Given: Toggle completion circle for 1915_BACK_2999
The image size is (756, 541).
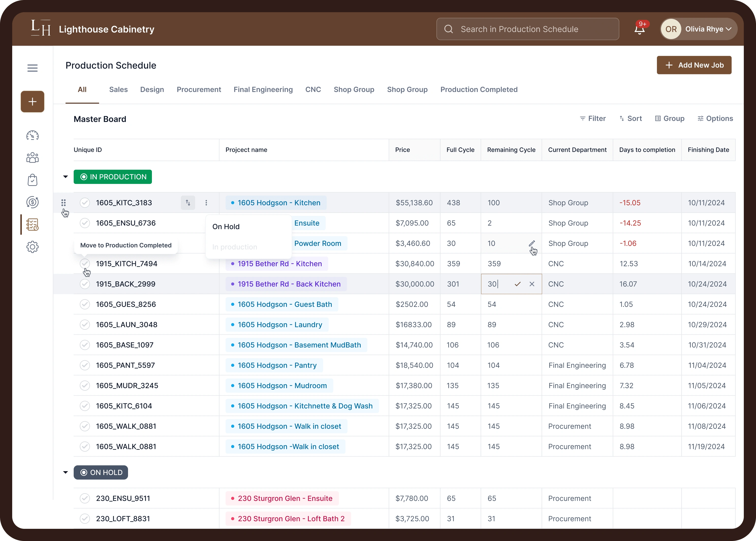Looking at the screenshot, I should 85,284.
